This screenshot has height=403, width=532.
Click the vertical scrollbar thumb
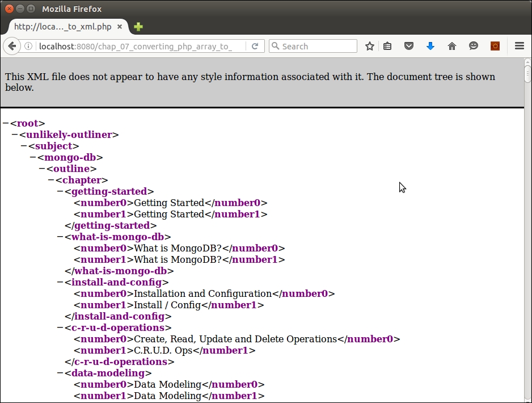(x=527, y=74)
